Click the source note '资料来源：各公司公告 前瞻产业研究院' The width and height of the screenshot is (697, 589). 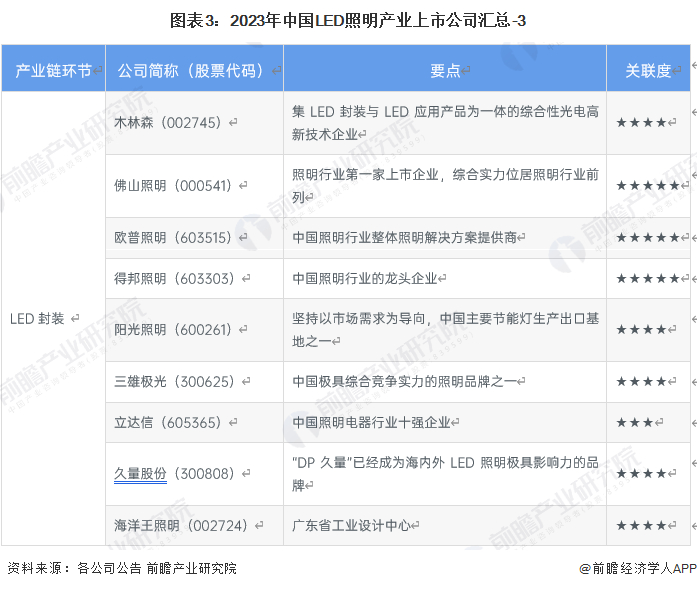122,568
